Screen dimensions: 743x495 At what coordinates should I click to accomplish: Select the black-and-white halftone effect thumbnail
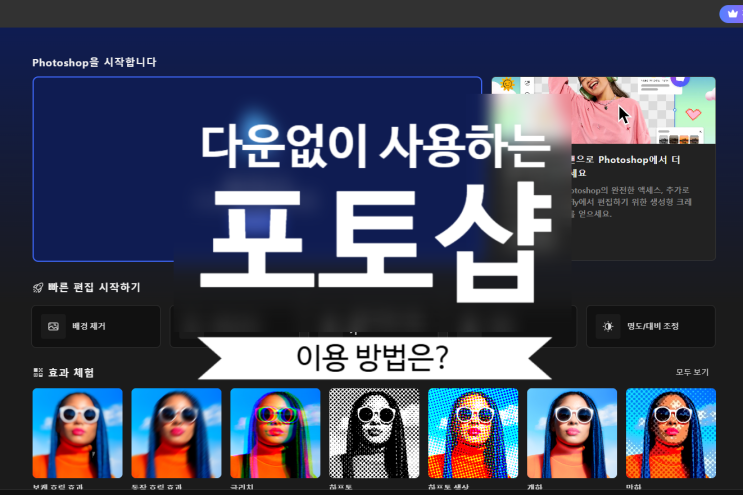(x=374, y=433)
